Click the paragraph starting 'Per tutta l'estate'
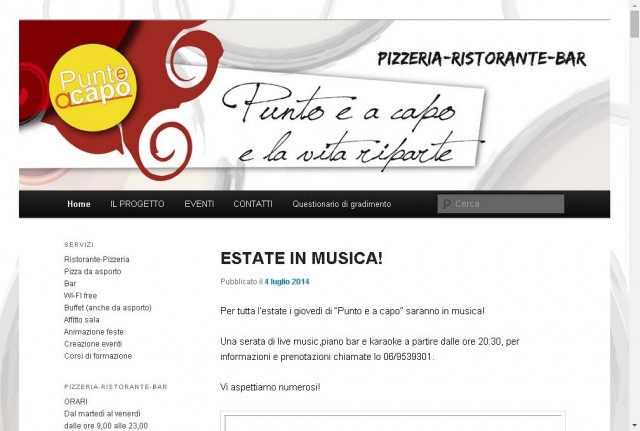 [353, 311]
